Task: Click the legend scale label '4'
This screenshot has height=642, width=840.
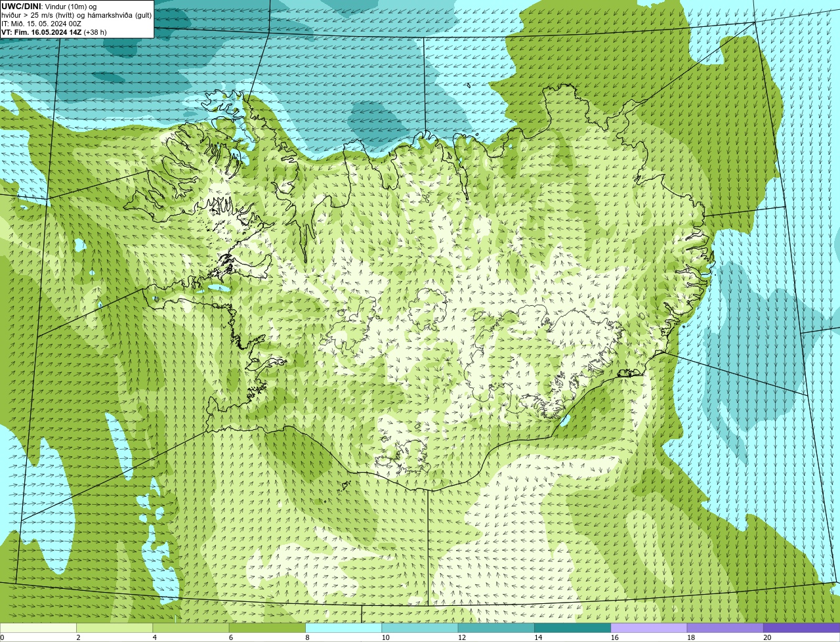Action: point(154,637)
